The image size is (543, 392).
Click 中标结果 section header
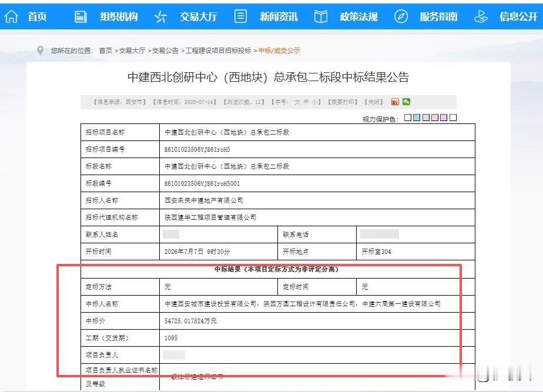coord(277,269)
